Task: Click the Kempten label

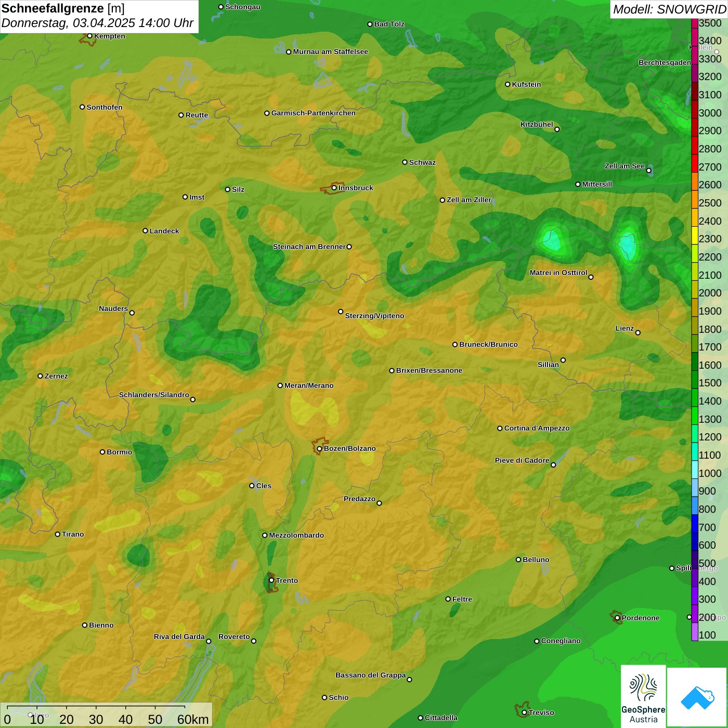Action: tap(109, 36)
